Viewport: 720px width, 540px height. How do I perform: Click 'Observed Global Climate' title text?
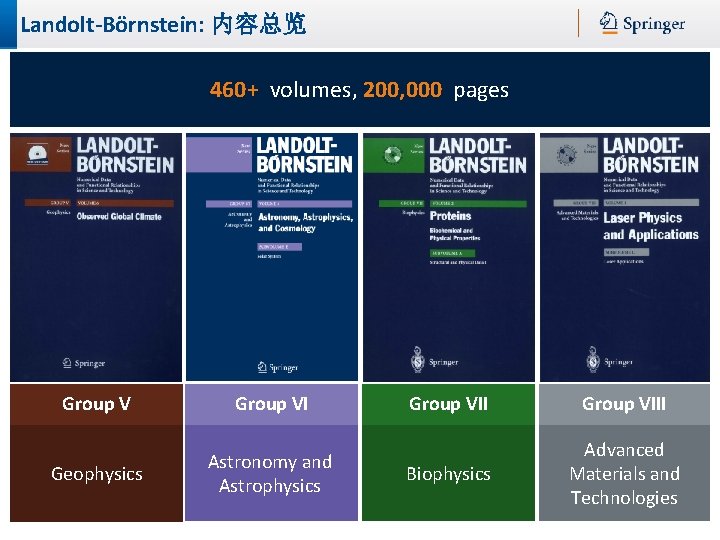pyautogui.click(x=119, y=216)
